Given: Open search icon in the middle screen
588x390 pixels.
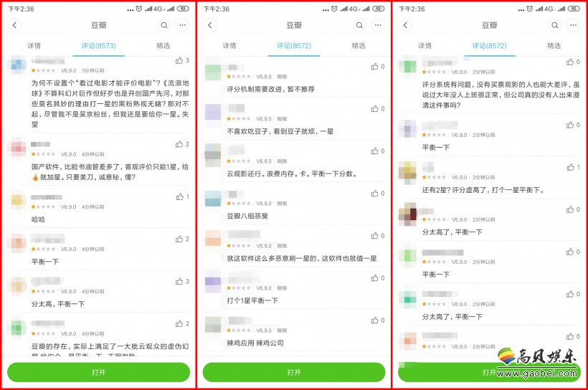Looking at the screenshot, I should [x=359, y=25].
